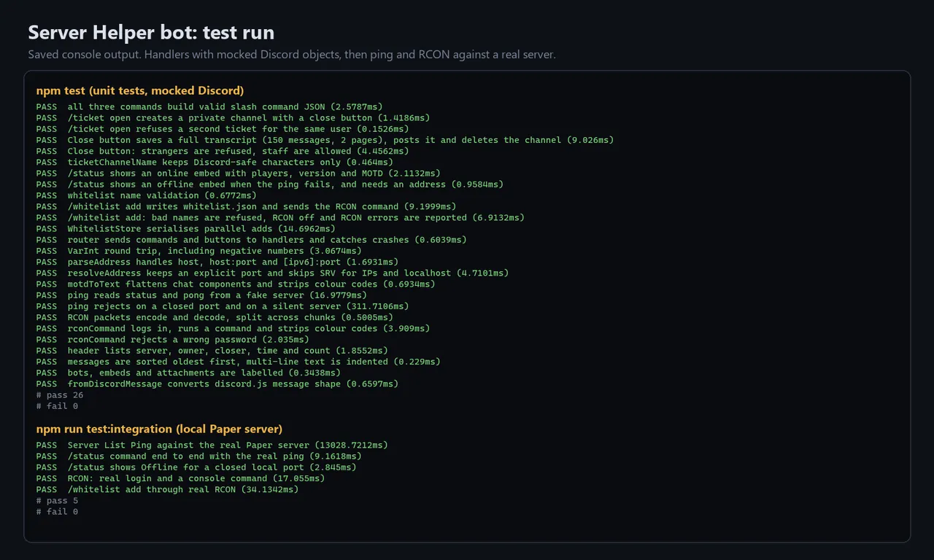Click the 'fromDiscordMessage converts discord.js message shape' line
The height and width of the screenshot is (560, 934).
[x=217, y=384]
